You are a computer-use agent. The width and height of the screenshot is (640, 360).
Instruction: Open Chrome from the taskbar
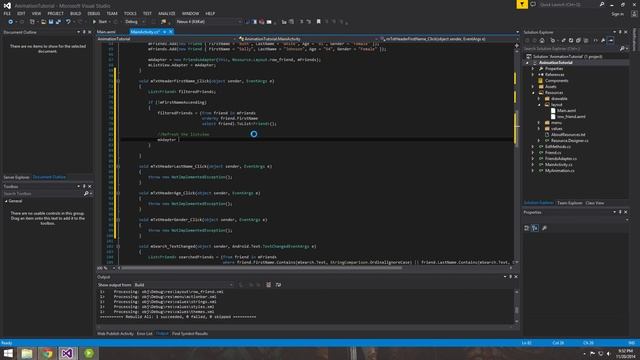[47, 353]
